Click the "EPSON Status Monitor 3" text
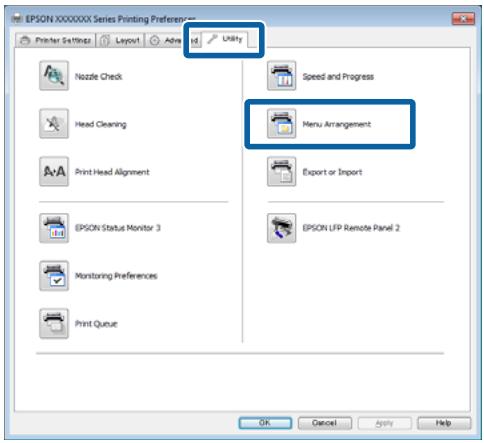Image resolution: width=484 pixels, height=443 pixels. pyautogui.click(x=118, y=228)
